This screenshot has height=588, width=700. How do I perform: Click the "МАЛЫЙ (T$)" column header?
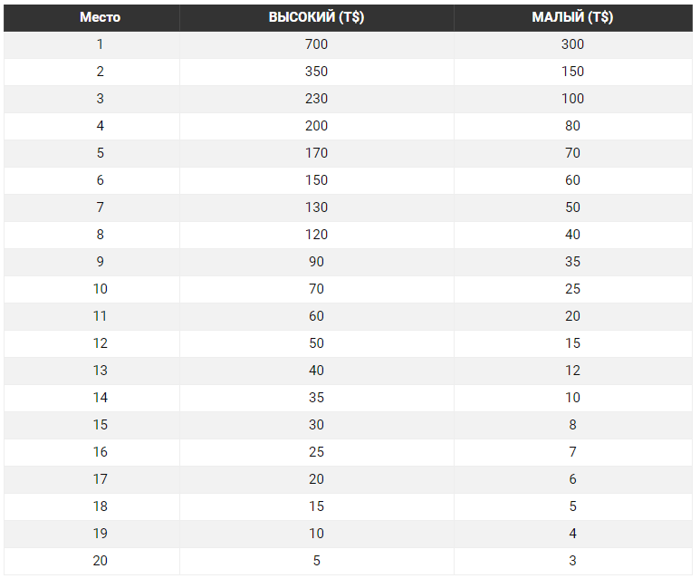[x=572, y=18]
